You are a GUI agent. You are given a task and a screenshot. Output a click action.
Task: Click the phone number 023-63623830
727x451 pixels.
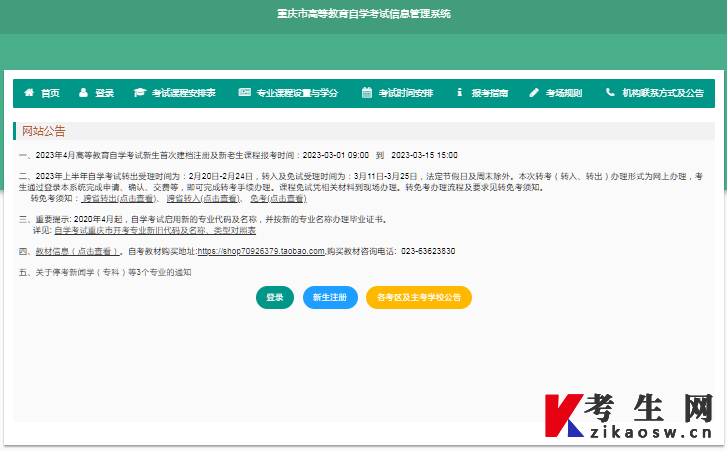[x=428, y=251]
